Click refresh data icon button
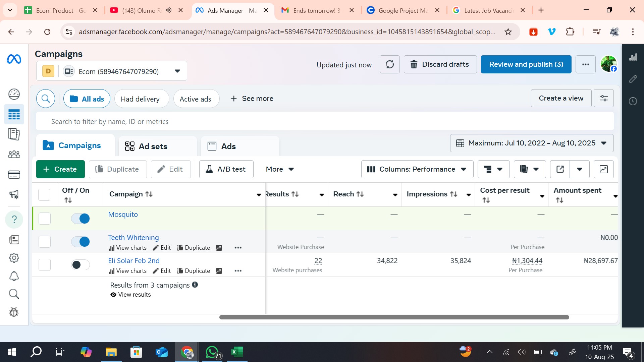644x362 pixels. [389, 64]
